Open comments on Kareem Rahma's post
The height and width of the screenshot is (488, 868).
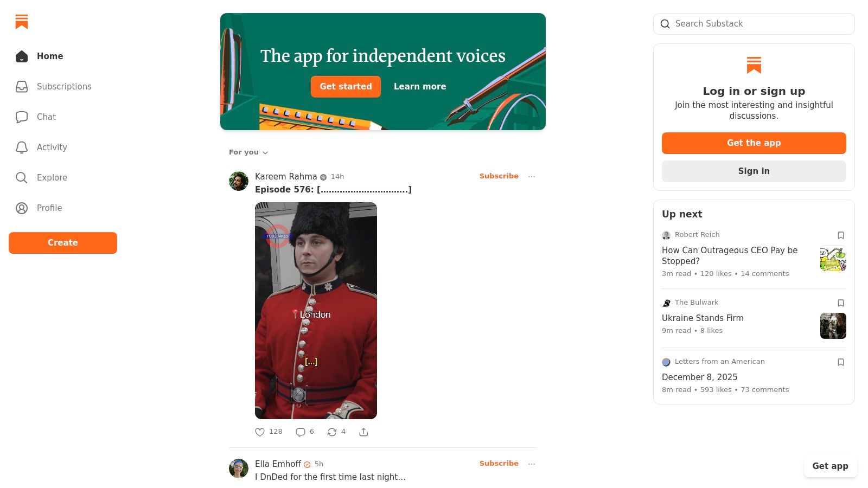coord(301,432)
